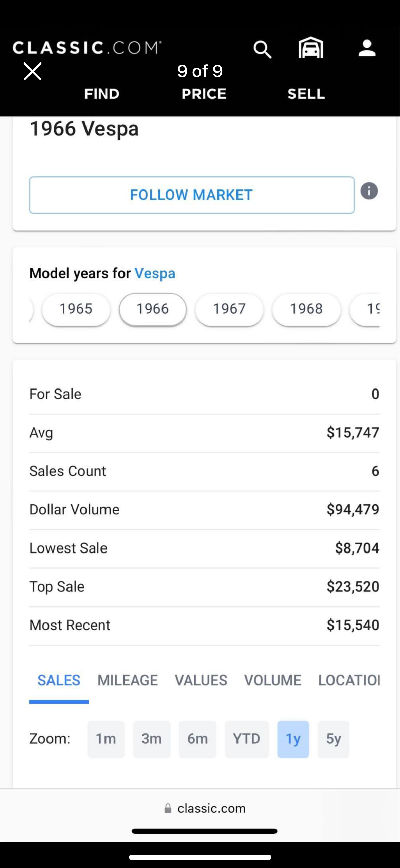Follow the blue Vespa link
This screenshot has height=868, width=400.
click(155, 274)
